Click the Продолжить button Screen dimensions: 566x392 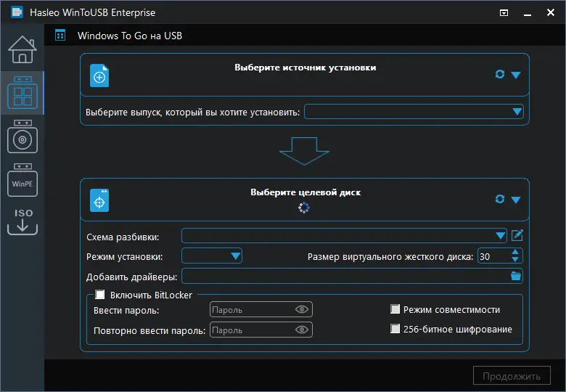click(x=512, y=376)
